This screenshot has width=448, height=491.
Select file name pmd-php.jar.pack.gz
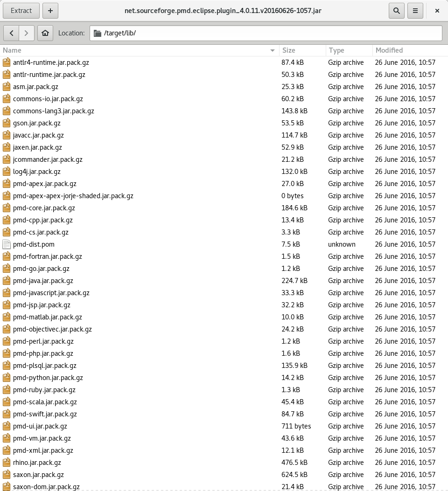point(43,353)
